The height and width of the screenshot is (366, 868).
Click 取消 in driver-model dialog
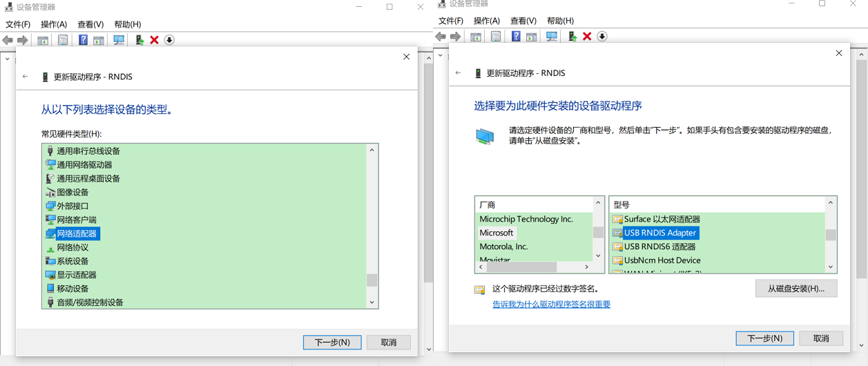821,338
